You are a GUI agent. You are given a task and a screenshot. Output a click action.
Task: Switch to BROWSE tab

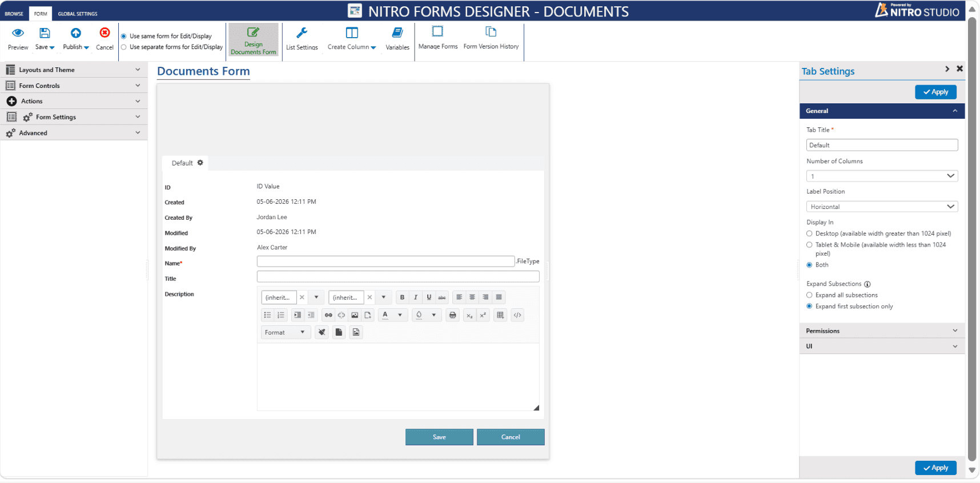coord(14,14)
